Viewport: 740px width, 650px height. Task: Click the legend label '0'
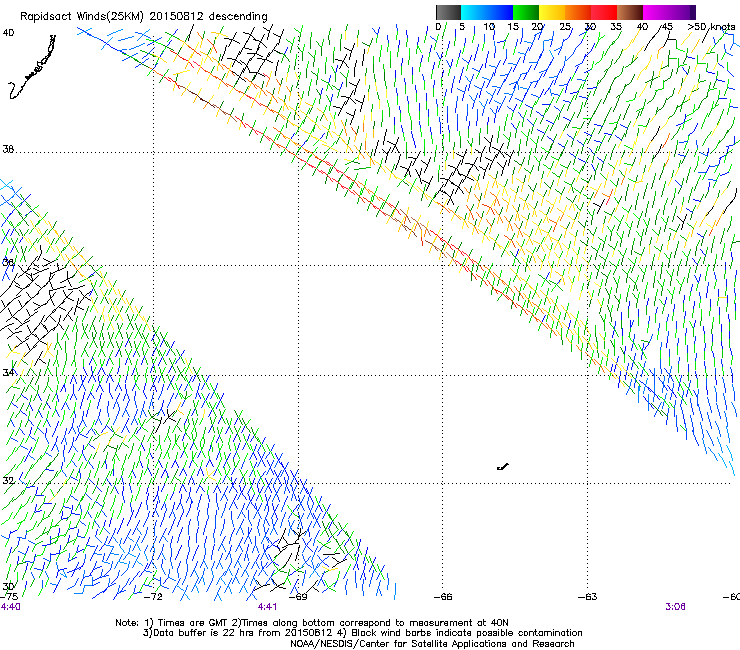(x=438, y=26)
